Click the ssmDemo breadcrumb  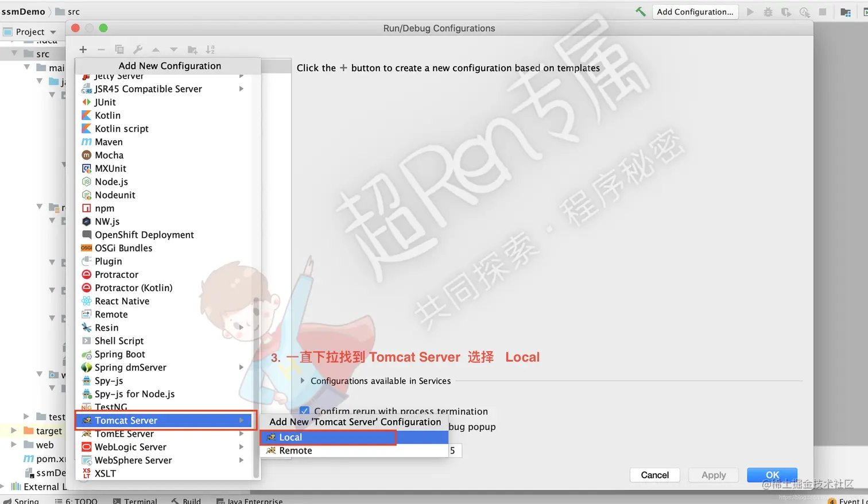[x=23, y=11]
